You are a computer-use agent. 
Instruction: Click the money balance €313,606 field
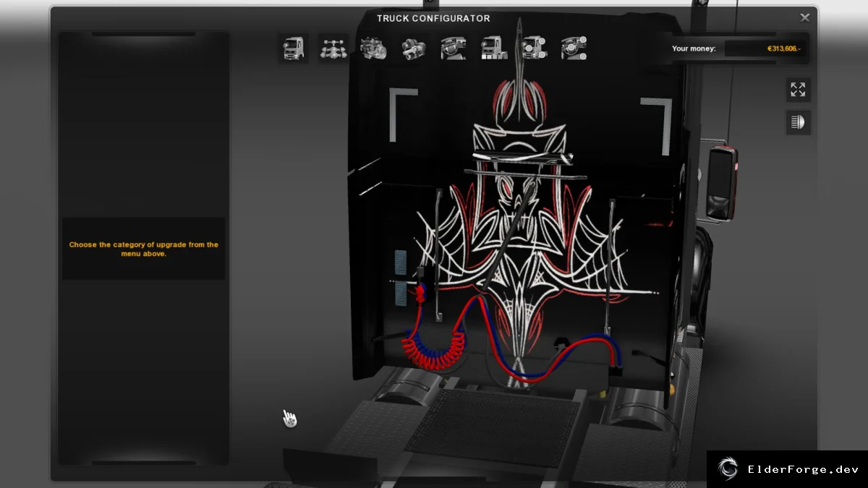click(x=766, y=48)
